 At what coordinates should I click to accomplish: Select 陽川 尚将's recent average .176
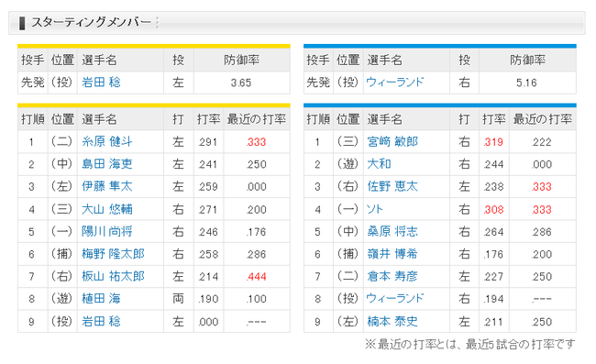coord(256,232)
